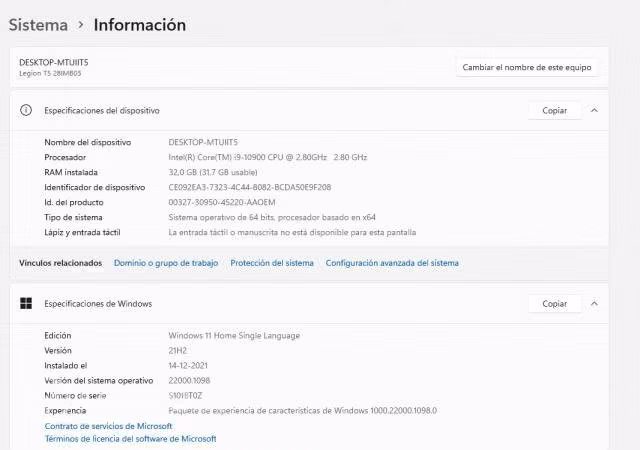Click the Nombre del dispositivo label
Image resolution: width=640 pixels, height=450 pixels.
(x=88, y=142)
